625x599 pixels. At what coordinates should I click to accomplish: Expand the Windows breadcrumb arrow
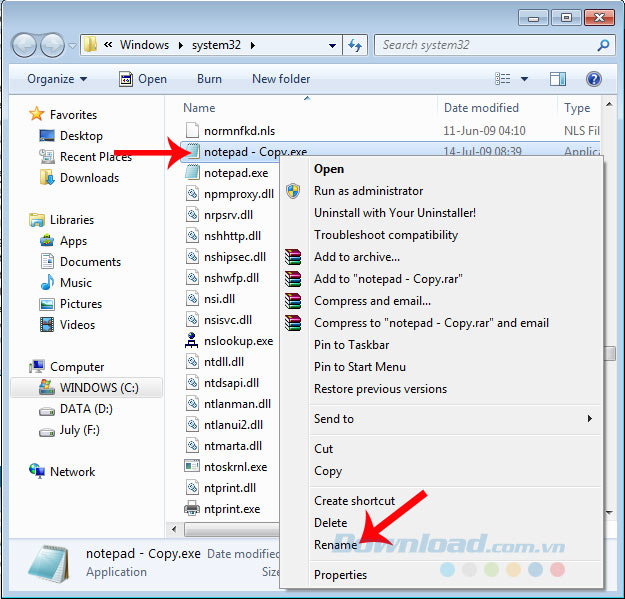[181, 45]
